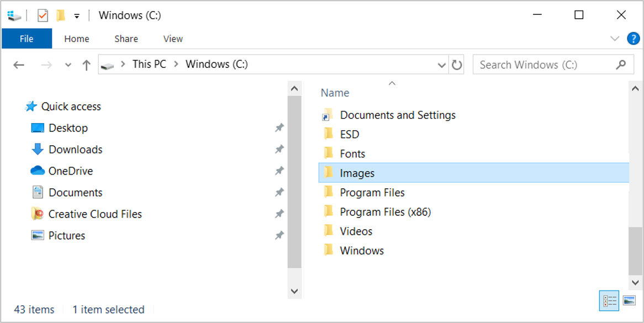Open the Customize Quick Access Toolbar dropdown
644x323 pixels.
pos(77,16)
